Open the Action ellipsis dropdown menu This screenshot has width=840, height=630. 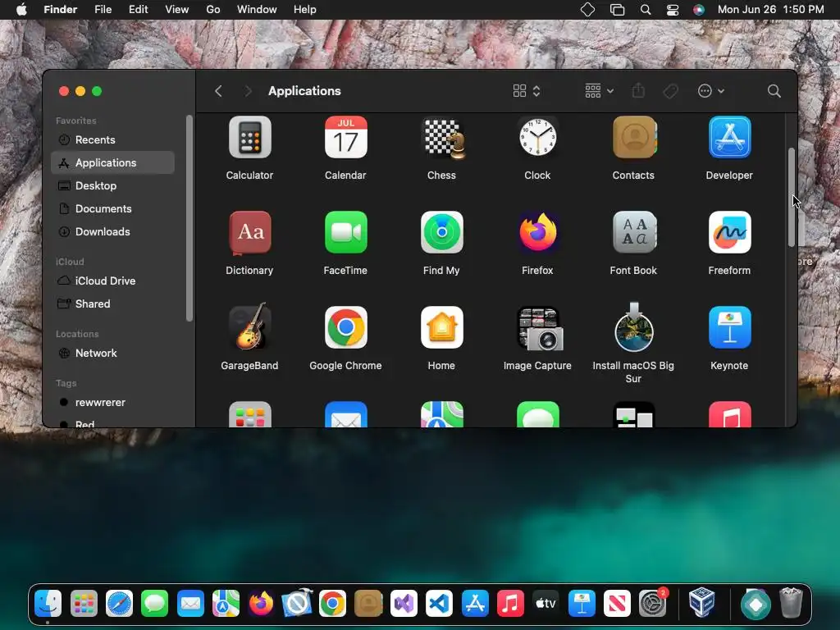[711, 91]
